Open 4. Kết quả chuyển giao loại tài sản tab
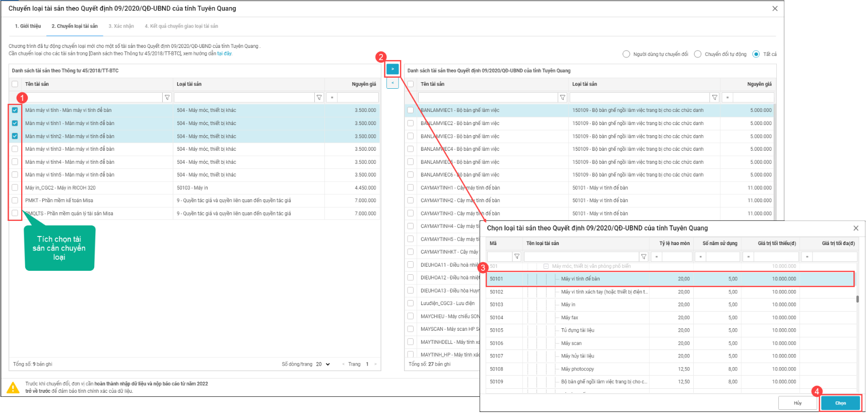 [181, 26]
